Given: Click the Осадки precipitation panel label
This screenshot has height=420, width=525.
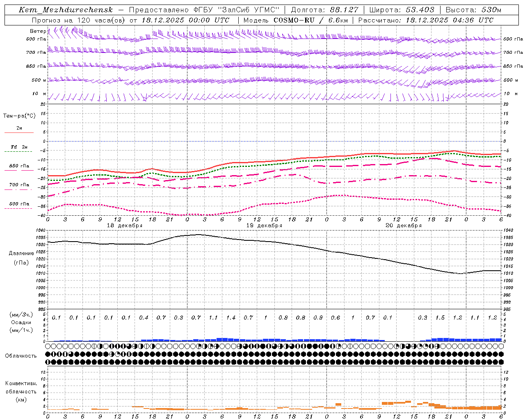Looking at the screenshot, I should point(21,322).
